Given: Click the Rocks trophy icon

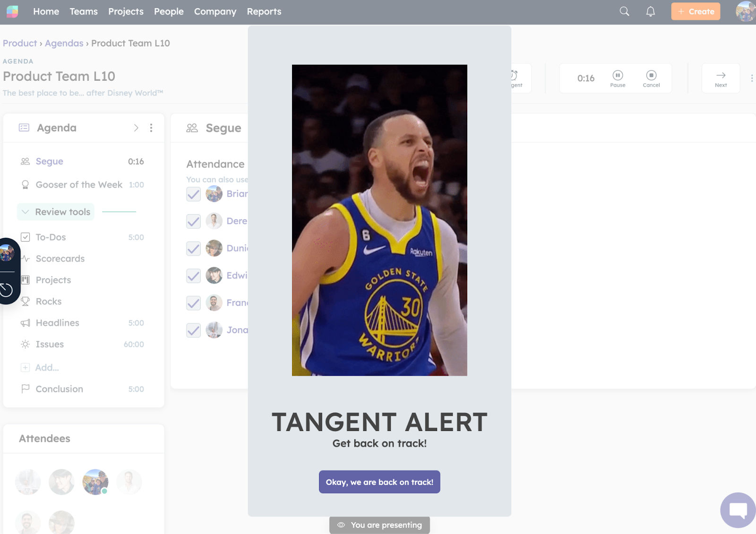Looking at the screenshot, I should coord(26,301).
